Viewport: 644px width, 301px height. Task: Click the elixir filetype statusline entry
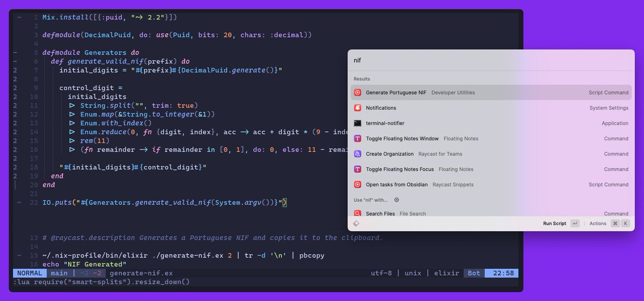click(x=445, y=273)
